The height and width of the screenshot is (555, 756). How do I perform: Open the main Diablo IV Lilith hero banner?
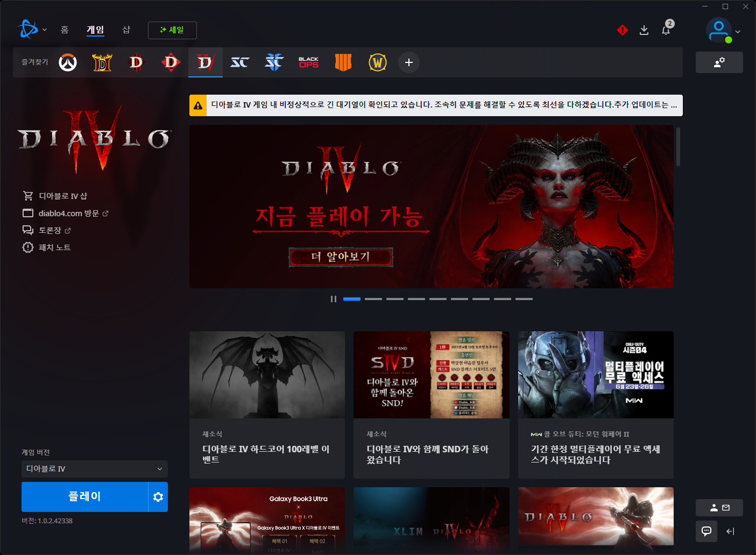tap(432, 207)
